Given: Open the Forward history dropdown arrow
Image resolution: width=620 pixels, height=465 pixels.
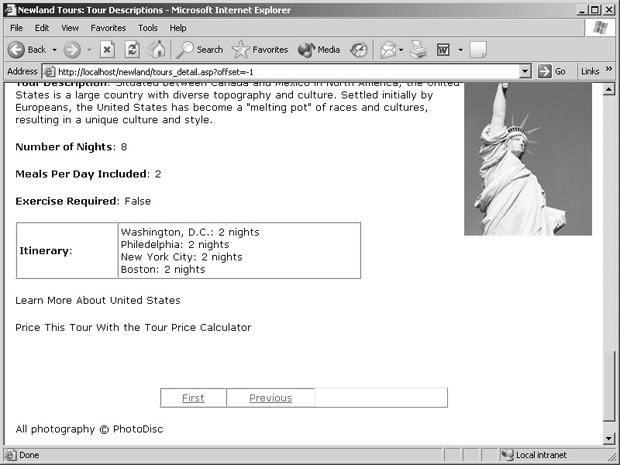Looking at the screenshot, I should 89,50.
